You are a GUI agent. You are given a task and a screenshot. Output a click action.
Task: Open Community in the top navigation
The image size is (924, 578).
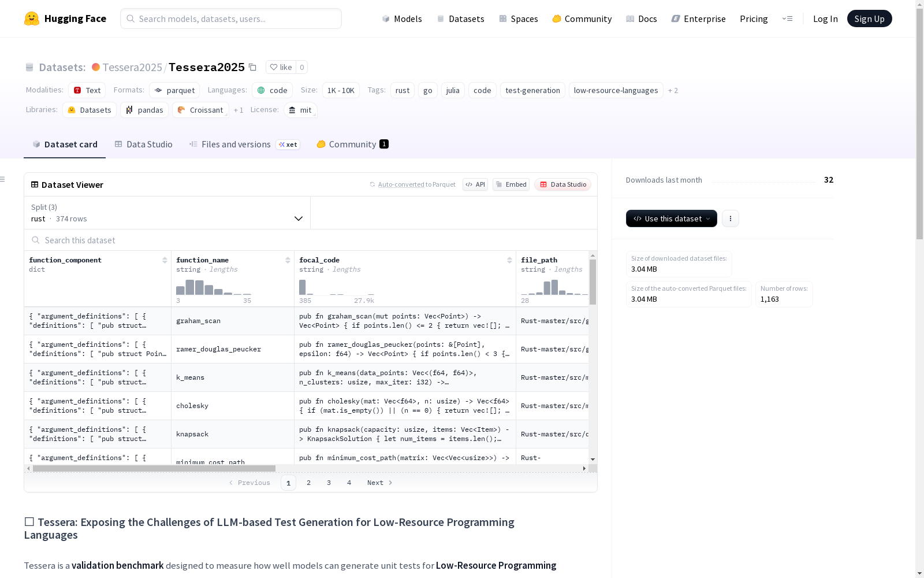click(x=582, y=18)
